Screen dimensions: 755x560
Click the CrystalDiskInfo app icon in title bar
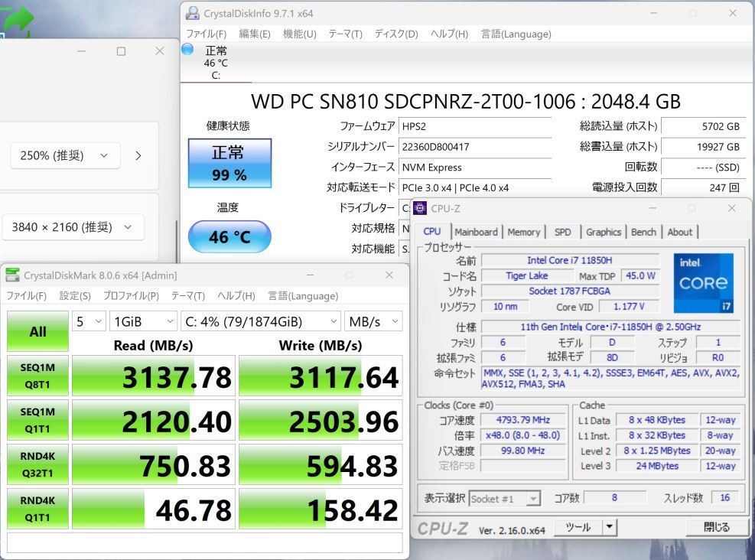click(193, 13)
